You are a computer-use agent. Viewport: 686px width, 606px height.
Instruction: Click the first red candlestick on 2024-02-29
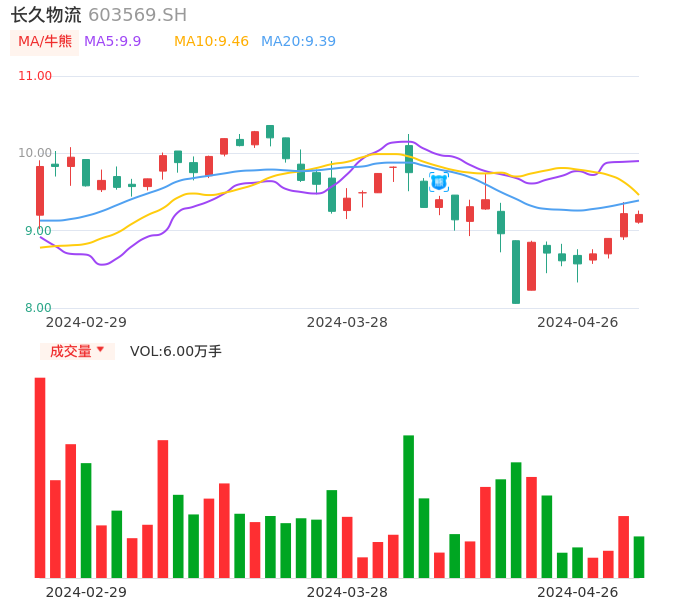pos(40,190)
